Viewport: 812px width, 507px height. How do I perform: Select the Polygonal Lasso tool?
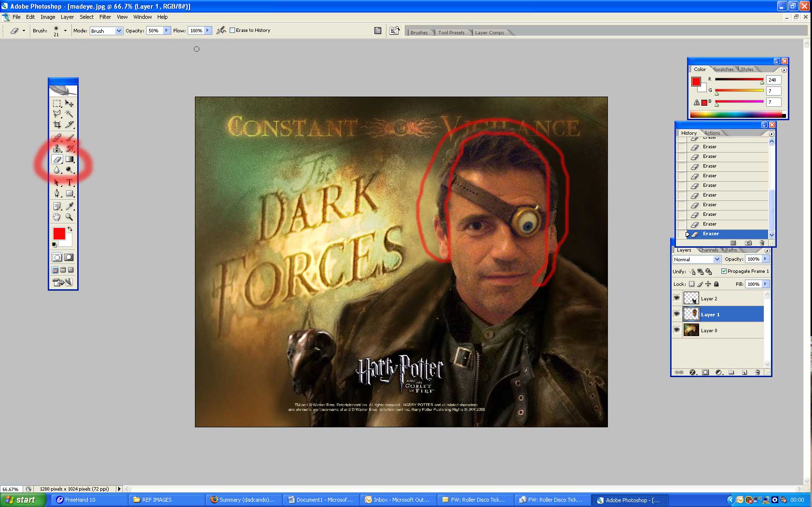pos(57,114)
